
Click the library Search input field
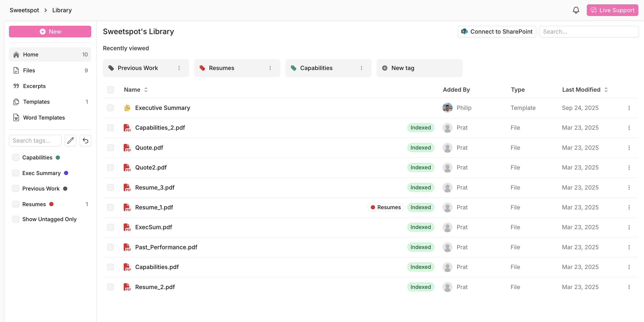pos(589,32)
